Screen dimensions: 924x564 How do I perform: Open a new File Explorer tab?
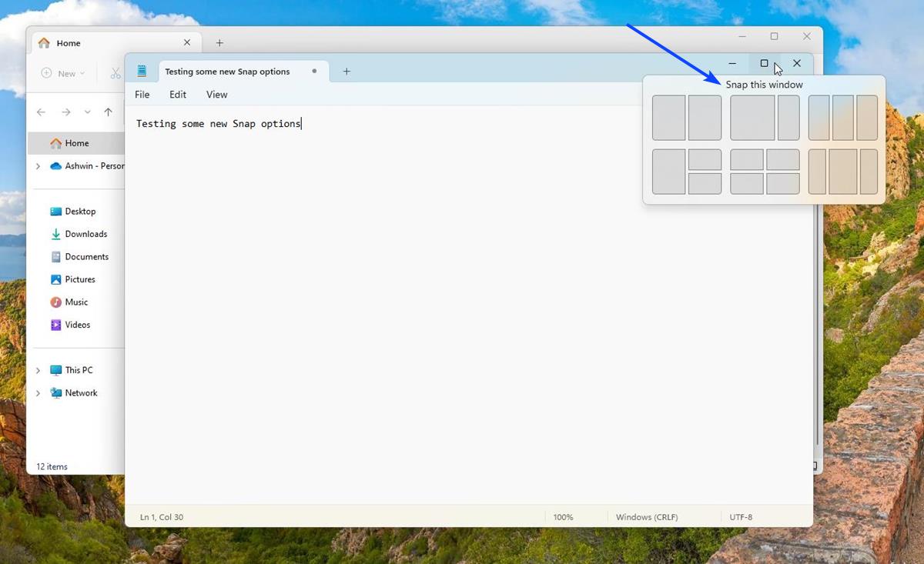219,43
